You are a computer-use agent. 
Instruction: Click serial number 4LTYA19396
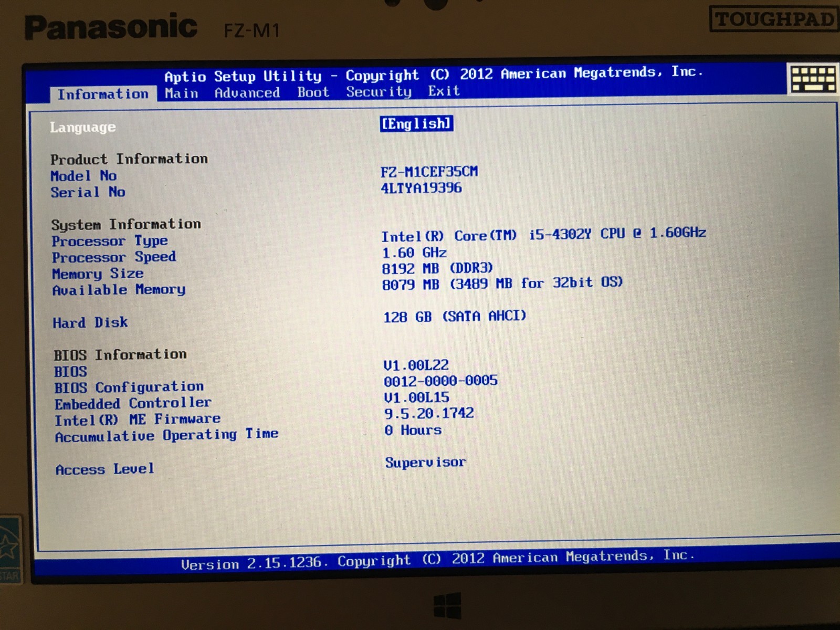coord(422,188)
